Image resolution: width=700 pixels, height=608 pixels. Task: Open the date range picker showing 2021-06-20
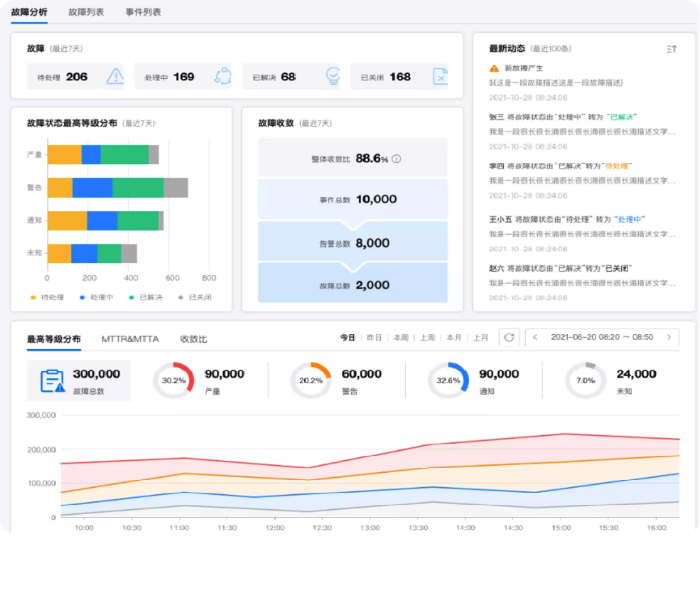coord(601,338)
